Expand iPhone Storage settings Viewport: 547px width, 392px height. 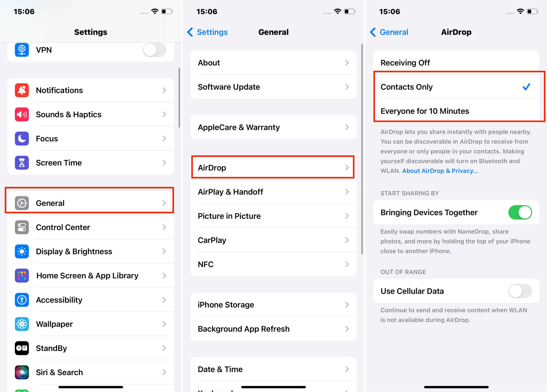pyautogui.click(x=273, y=305)
